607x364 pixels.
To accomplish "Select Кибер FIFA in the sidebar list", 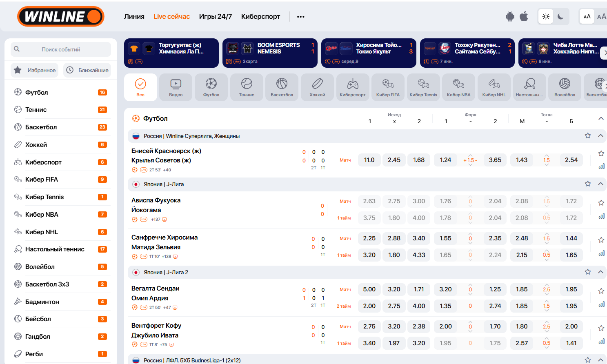I will 61,180.
